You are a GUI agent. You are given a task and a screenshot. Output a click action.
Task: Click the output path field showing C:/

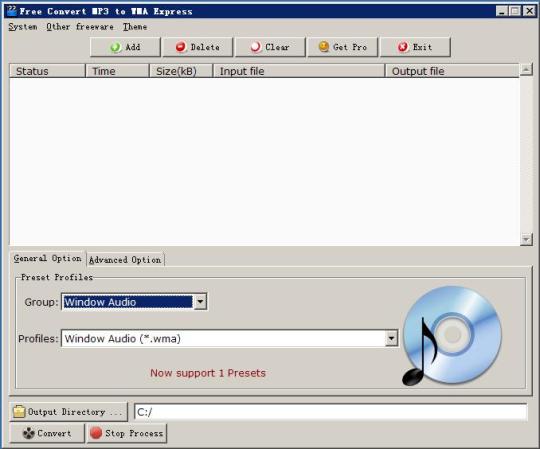330,412
